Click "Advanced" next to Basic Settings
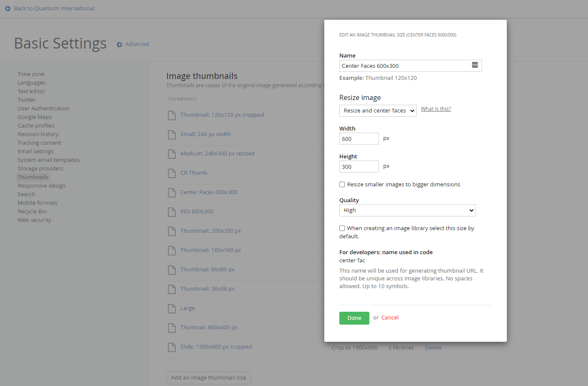The height and width of the screenshot is (386, 588). pyautogui.click(x=137, y=44)
